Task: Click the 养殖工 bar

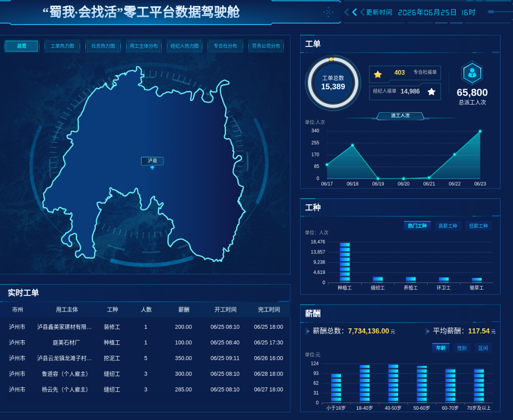Action: click(x=411, y=279)
